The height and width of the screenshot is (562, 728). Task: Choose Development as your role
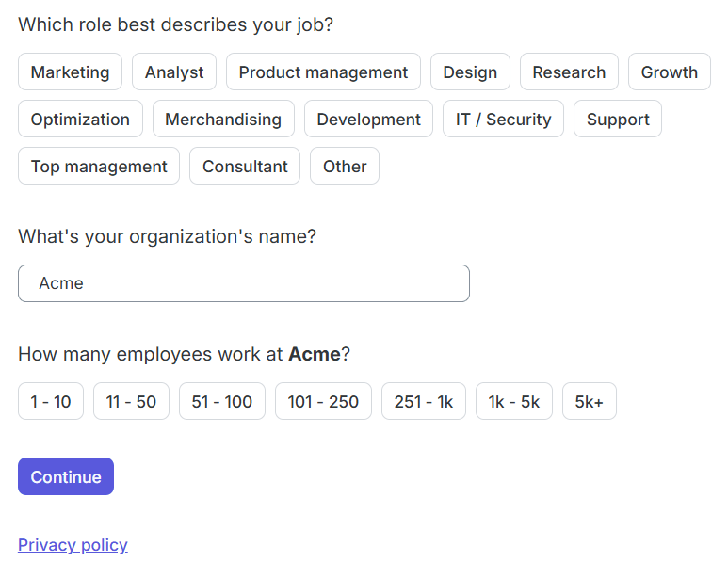pos(368,119)
